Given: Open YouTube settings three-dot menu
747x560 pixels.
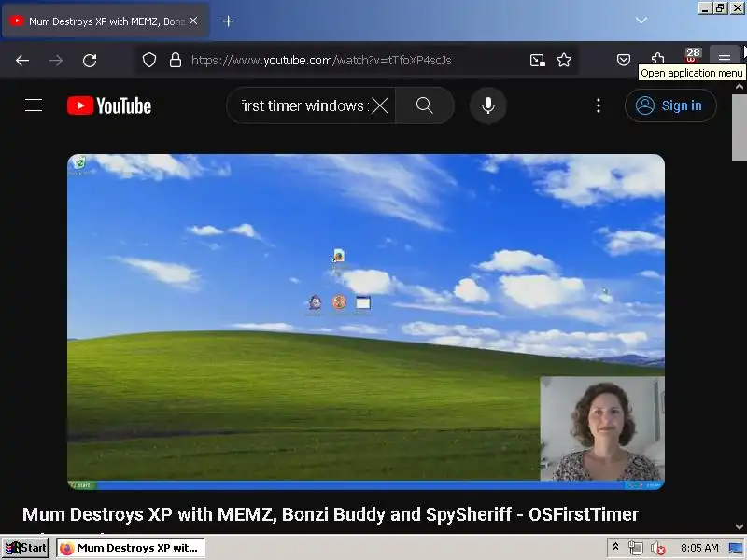Looking at the screenshot, I should (x=599, y=105).
